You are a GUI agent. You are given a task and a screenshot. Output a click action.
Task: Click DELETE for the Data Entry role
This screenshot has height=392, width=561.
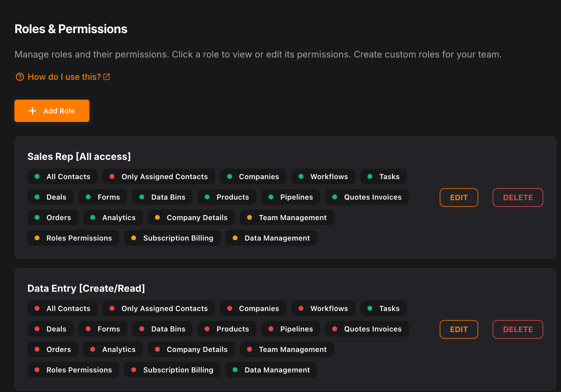pyautogui.click(x=518, y=329)
